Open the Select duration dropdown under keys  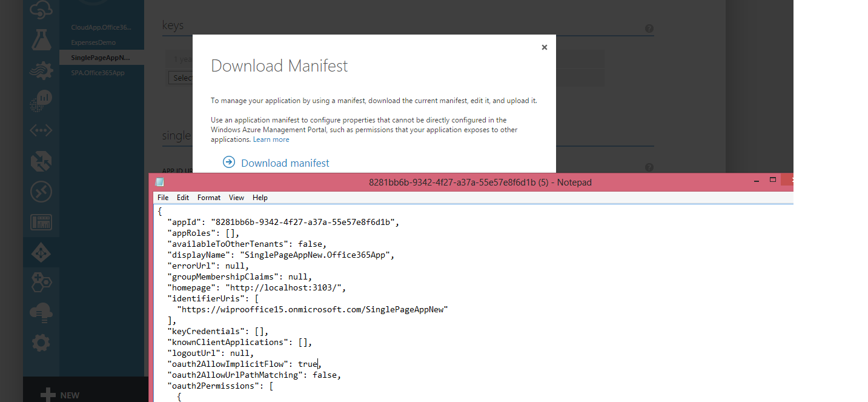tap(181, 78)
